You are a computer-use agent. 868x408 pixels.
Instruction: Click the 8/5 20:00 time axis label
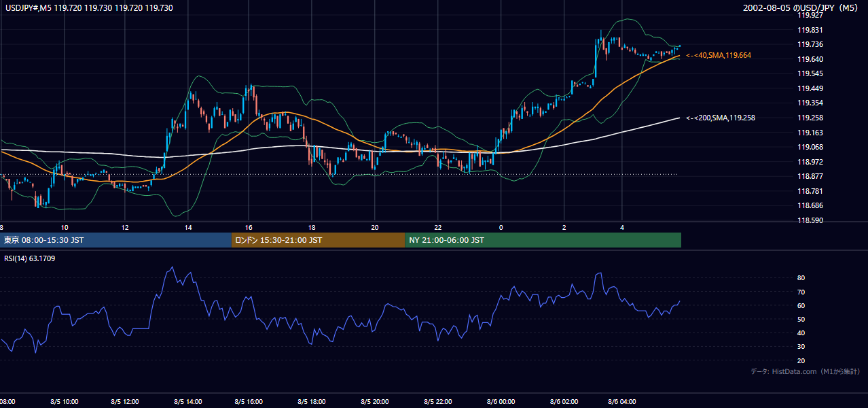click(374, 402)
